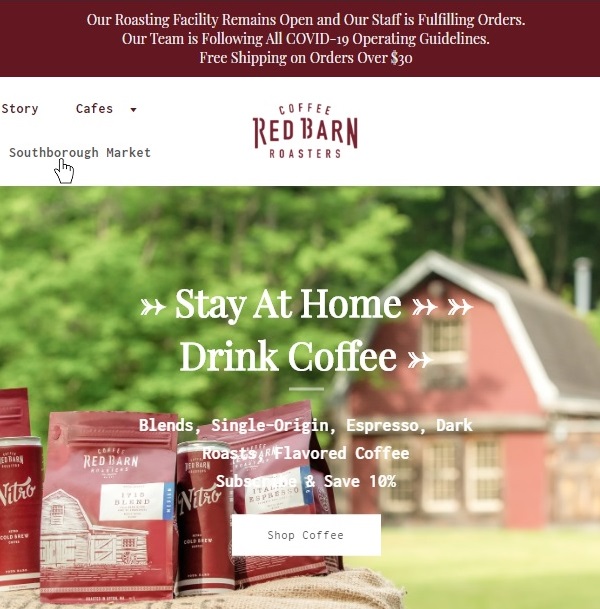Click the middle Nitro cold brew can
Screen dimensions: 600x609
(205, 517)
